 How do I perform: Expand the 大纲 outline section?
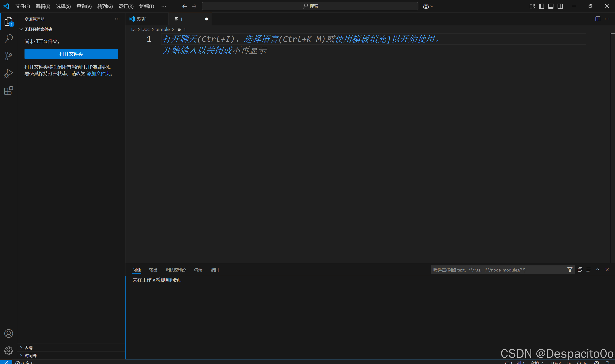(x=28, y=348)
